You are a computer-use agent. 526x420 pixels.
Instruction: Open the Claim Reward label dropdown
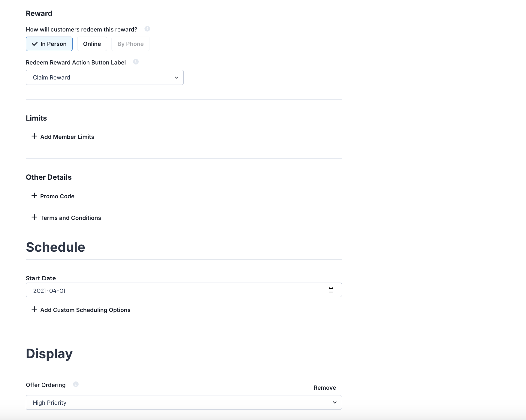(104, 77)
